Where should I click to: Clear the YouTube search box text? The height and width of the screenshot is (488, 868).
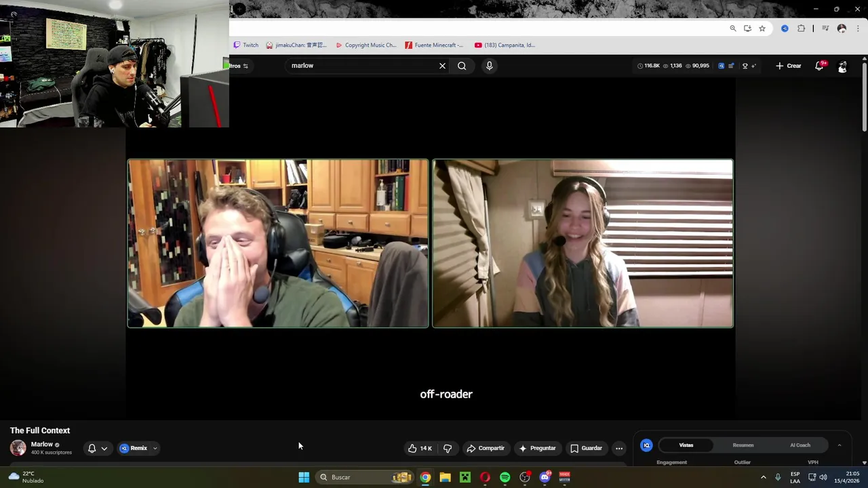(442, 66)
